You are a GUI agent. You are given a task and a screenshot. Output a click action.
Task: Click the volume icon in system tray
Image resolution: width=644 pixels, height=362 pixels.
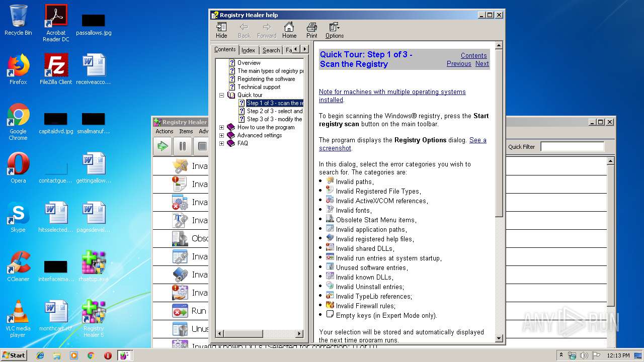(x=583, y=355)
